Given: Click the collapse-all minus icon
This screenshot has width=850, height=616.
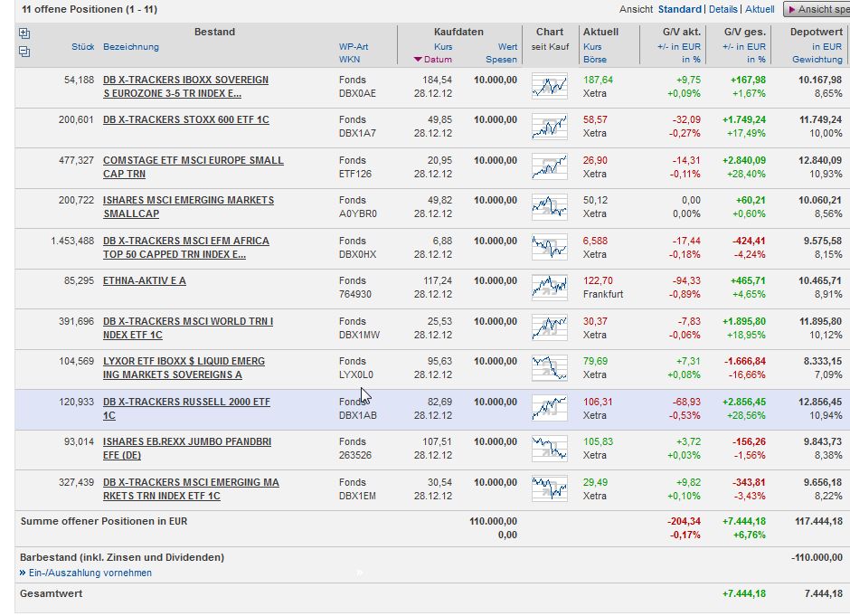Looking at the screenshot, I should point(24,52).
